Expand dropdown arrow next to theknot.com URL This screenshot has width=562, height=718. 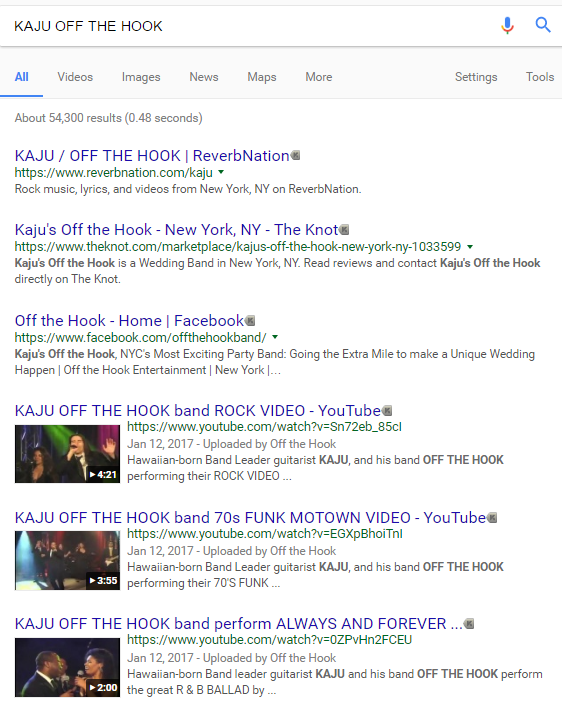pos(470,246)
